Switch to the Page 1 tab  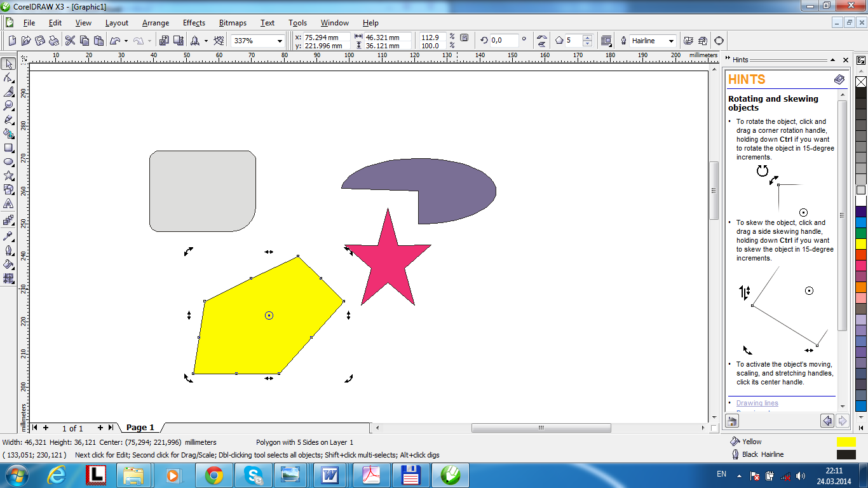140,428
